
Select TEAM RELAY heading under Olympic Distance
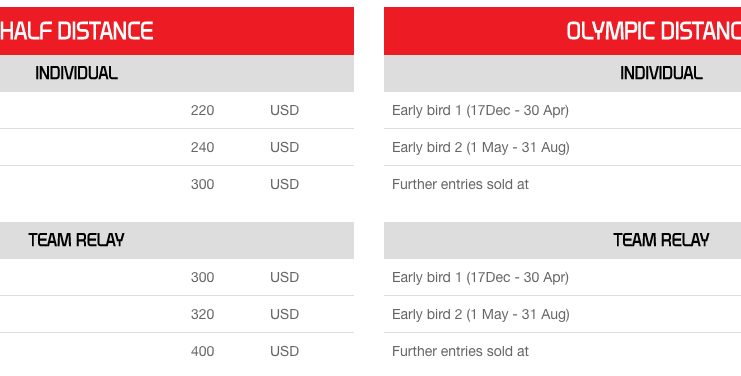pos(661,240)
